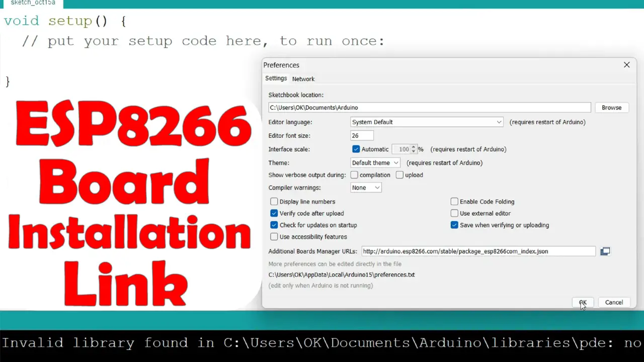Screen dimensions: 644x362
Task: Click the 'Editor language:' label
Action: coord(290,122)
